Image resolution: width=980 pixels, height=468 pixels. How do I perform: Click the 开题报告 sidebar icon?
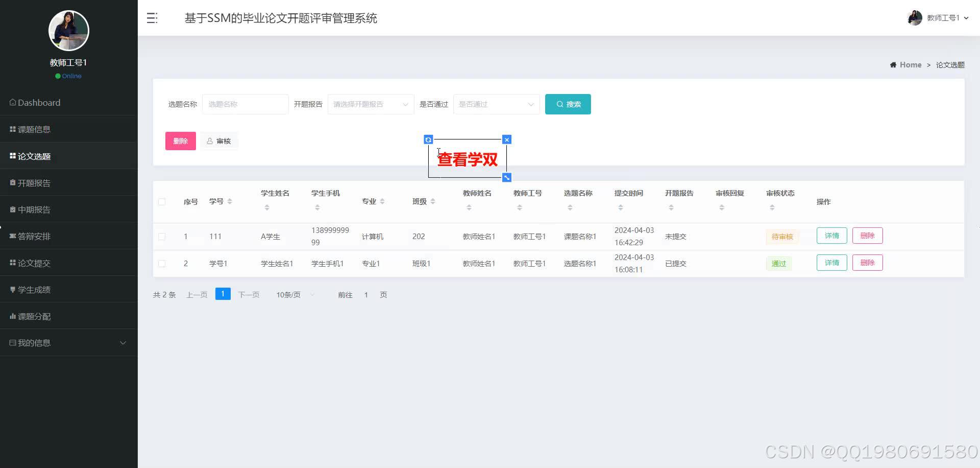tap(12, 182)
